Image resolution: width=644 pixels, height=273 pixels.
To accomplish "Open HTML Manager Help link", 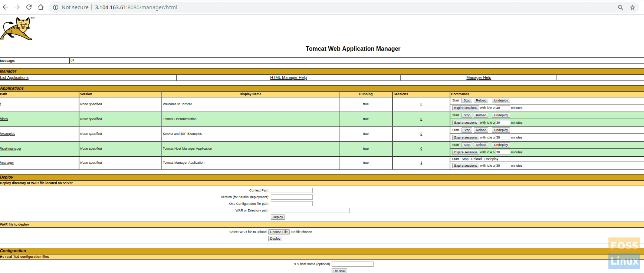I will point(289,77).
